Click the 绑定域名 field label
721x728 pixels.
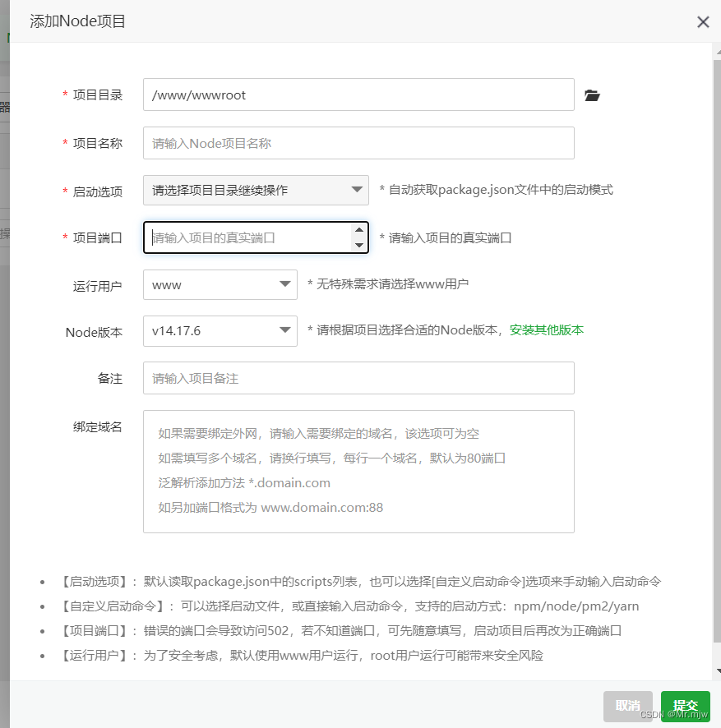point(98,426)
